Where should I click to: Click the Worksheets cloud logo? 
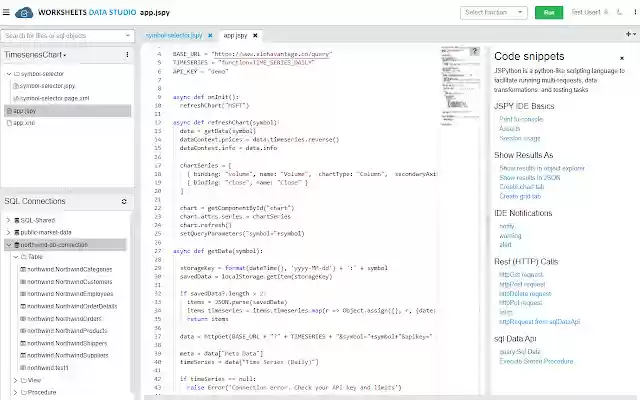point(24,13)
